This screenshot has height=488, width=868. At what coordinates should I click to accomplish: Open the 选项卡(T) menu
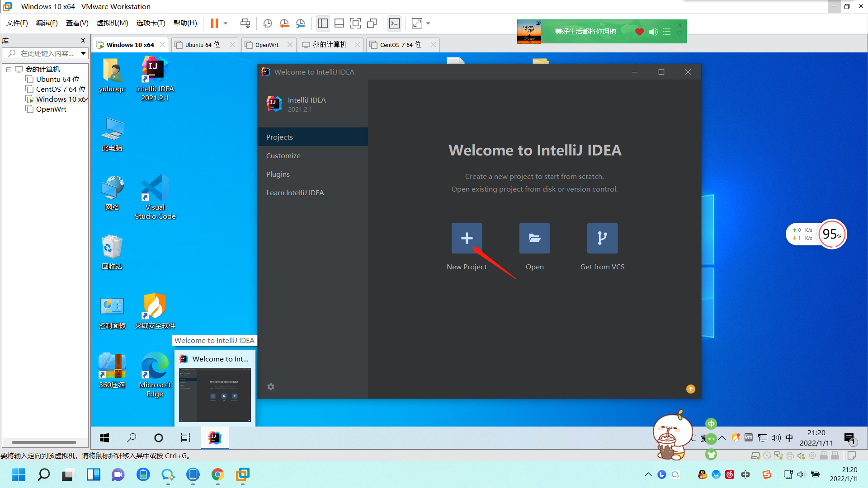[x=151, y=23]
